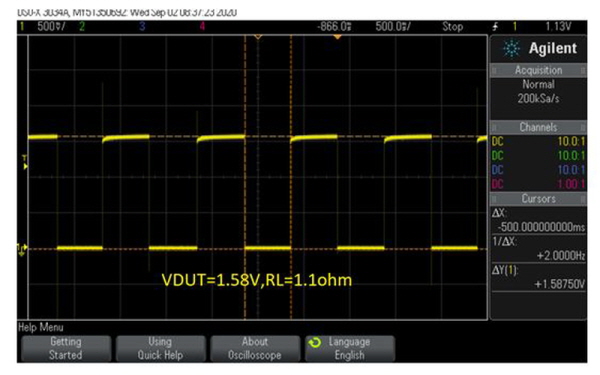Select the orange trigger position marker triangle
600x375 pixels.
pyautogui.click(x=337, y=37)
